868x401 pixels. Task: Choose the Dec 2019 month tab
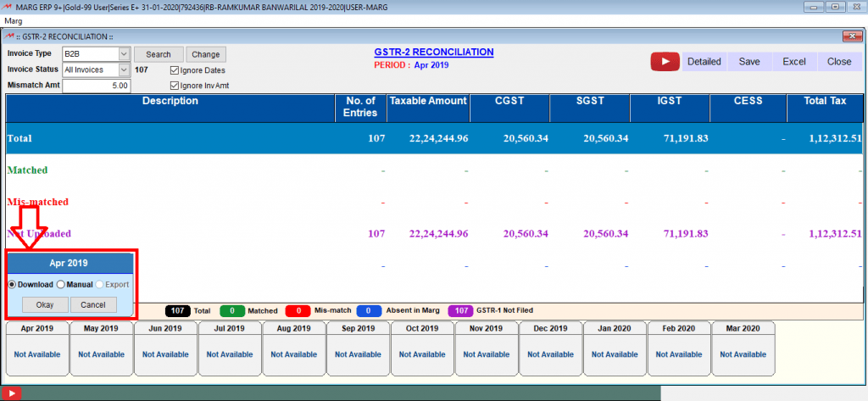(551, 348)
